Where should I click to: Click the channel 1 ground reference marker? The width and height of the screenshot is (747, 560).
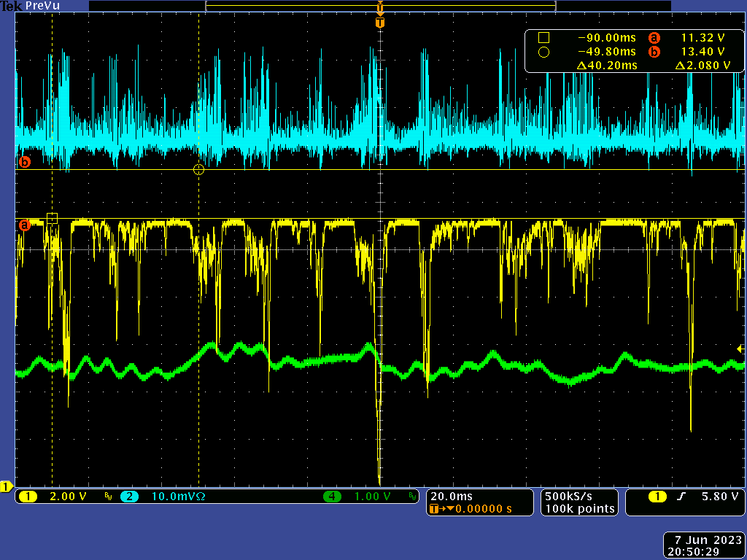pyautogui.click(x=7, y=486)
